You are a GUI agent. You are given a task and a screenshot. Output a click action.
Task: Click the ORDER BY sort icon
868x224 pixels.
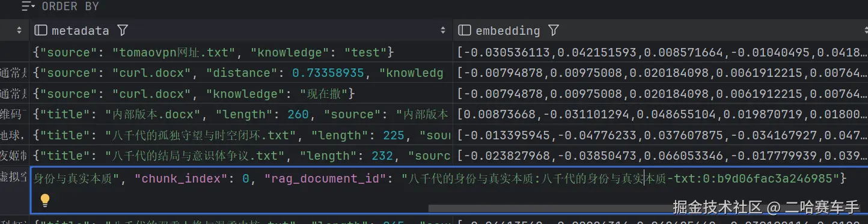(x=29, y=7)
